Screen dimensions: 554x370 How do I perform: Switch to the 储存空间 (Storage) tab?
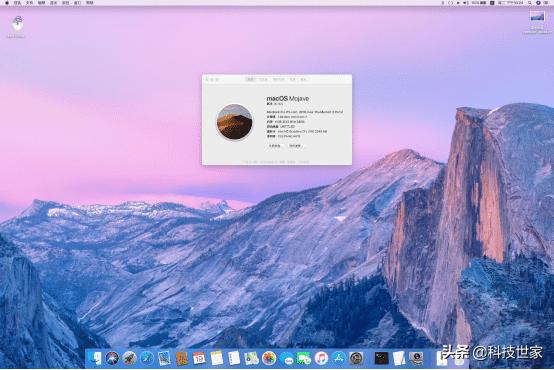tap(278, 80)
